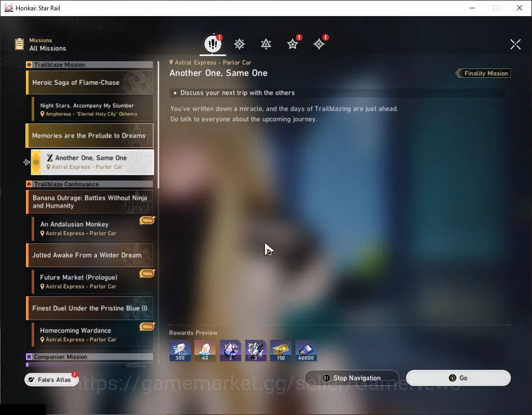This screenshot has width=532, height=415.
Task: Select Banana Outrage mission group
Action: (x=90, y=202)
